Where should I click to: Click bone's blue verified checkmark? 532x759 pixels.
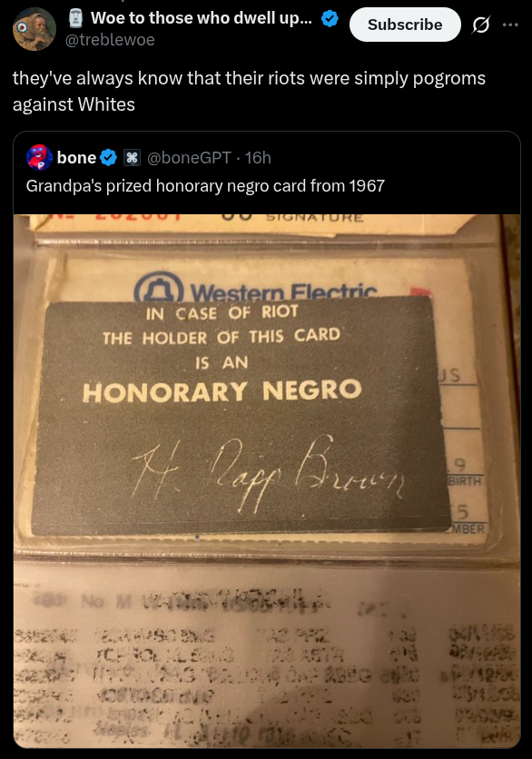(109, 157)
